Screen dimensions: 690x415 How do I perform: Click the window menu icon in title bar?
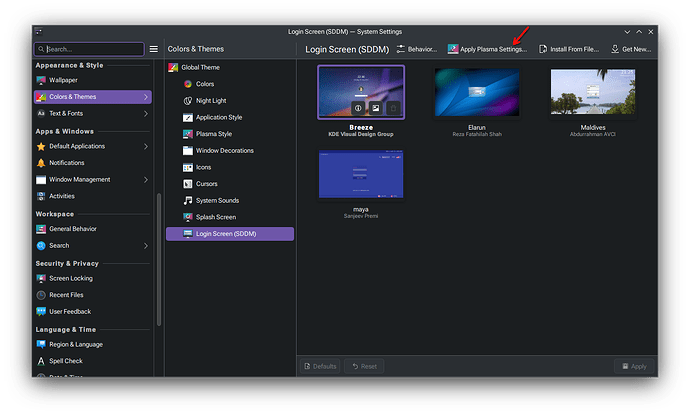39,32
